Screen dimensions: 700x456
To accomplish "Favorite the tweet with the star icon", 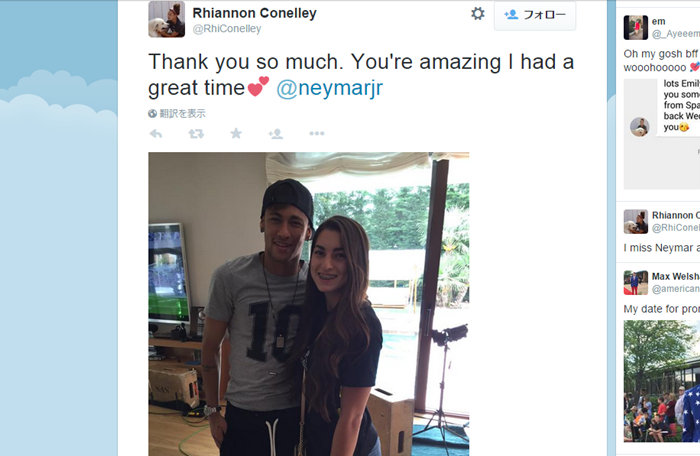I will click(x=236, y=133).
